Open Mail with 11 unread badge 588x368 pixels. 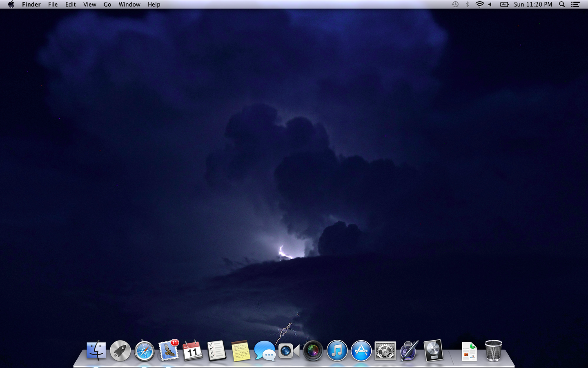coord(169,350)
